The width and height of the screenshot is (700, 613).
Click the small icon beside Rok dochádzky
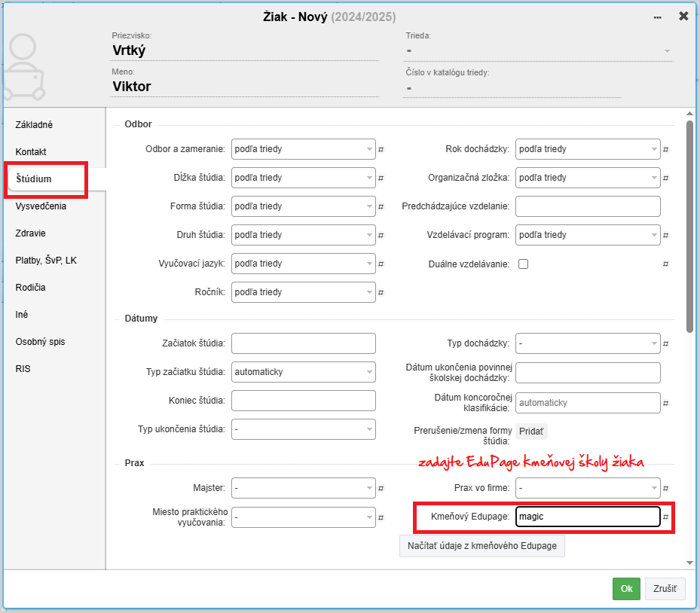[x=666, y=149]
